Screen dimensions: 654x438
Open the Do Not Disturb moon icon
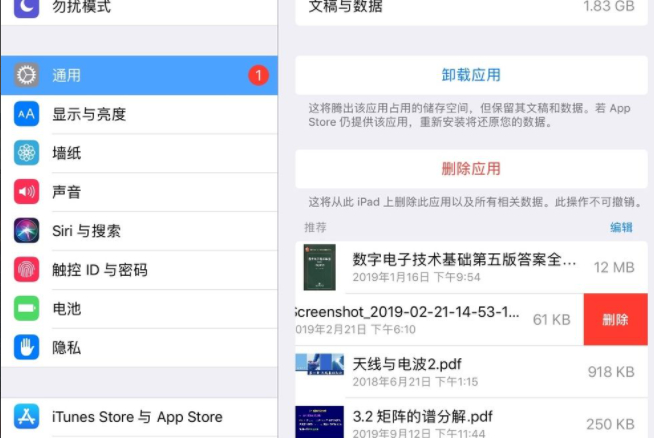[26, 8]
